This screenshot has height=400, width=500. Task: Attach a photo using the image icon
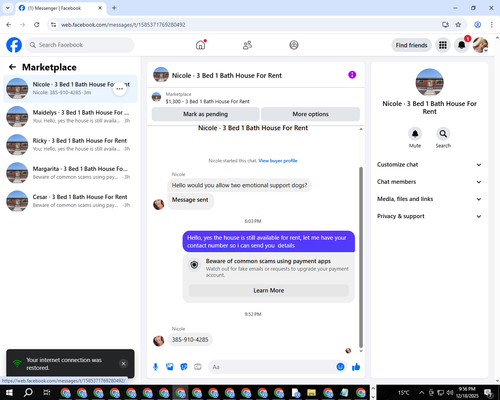[170, 367]
